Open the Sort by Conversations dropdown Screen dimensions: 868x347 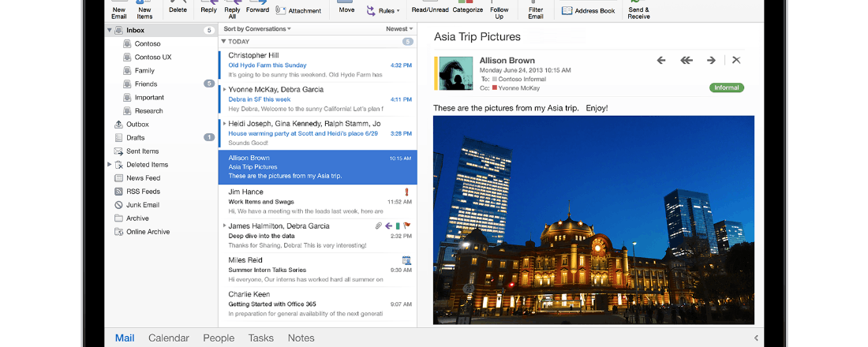[257, 29]
